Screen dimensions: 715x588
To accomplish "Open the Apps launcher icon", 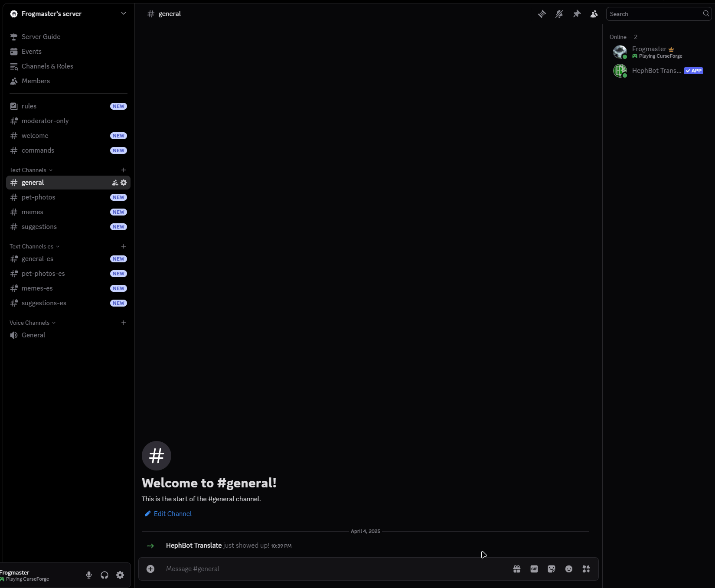I will click(x=586, y=569).
